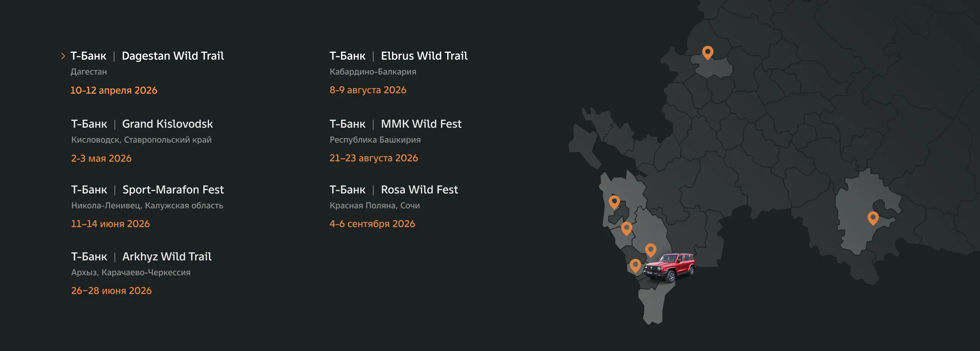Screen dimensions: 980x351
Task: Click the northernmost orange map pin
Action: pos(707,52)
